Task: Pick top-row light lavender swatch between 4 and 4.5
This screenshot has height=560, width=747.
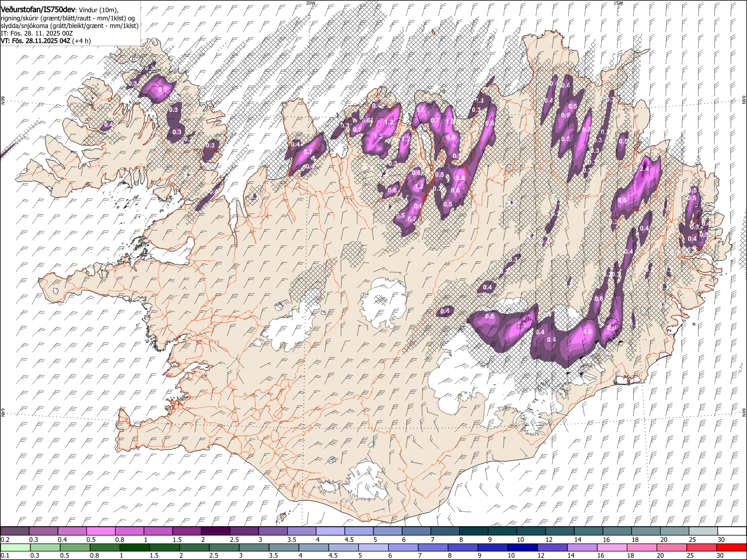Action: tap(330, 531)
